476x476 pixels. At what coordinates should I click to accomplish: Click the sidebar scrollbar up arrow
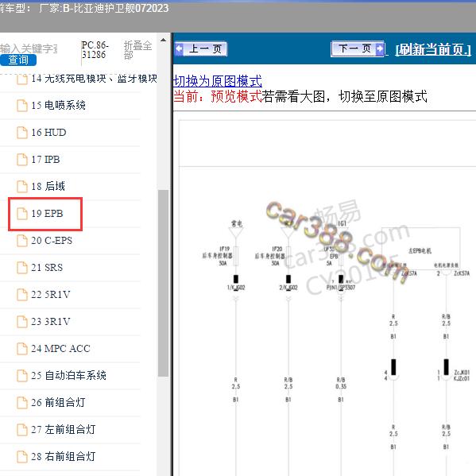click(164, 40)
